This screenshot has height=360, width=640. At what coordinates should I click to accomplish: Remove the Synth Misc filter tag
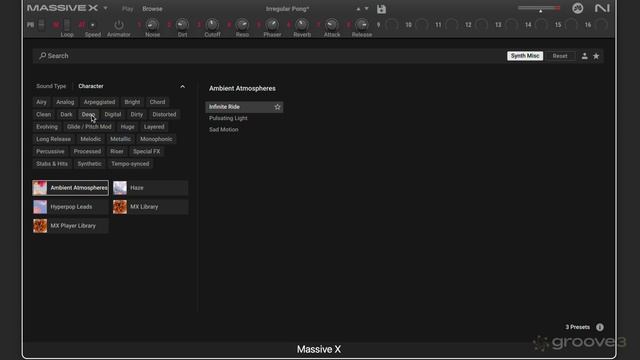[x=525, y=56]
